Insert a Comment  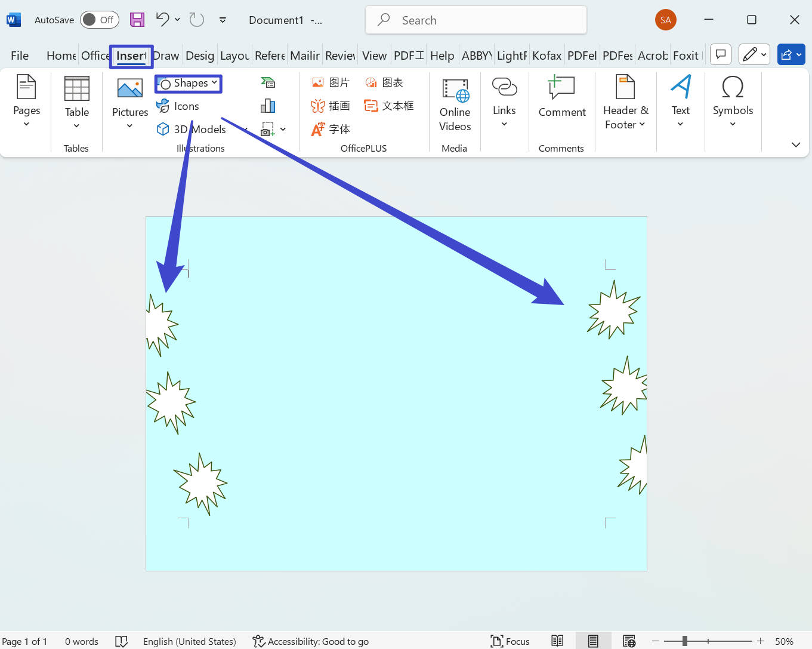pyautogui.click(x=562, y=97)
